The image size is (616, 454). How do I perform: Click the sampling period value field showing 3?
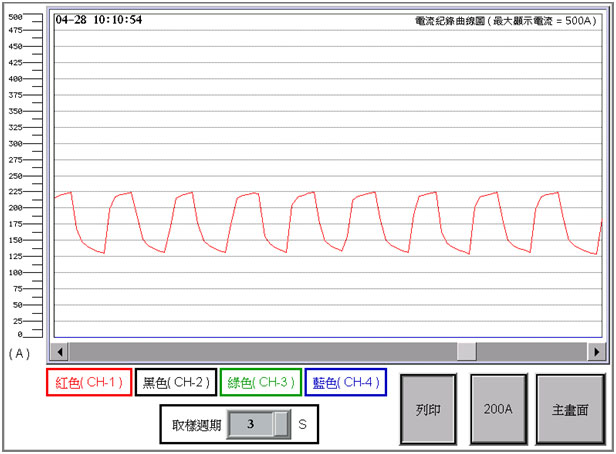[250, 424]
